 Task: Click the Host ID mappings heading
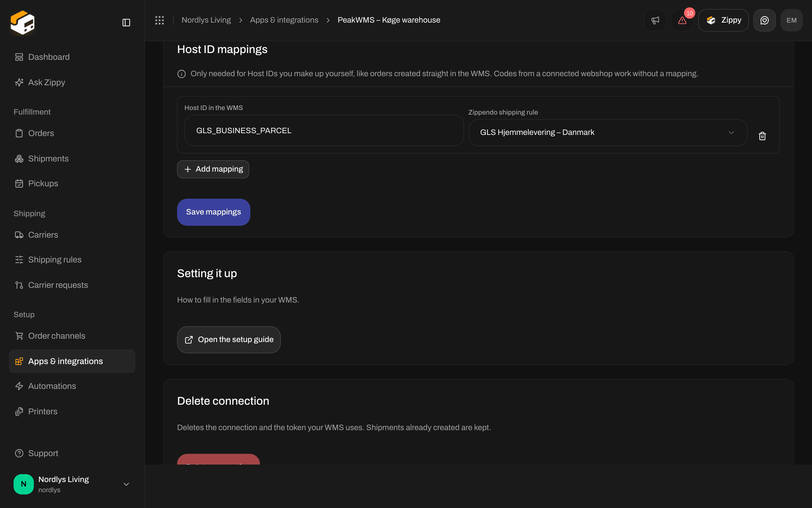pyautogui.click(x=222, y=49)
